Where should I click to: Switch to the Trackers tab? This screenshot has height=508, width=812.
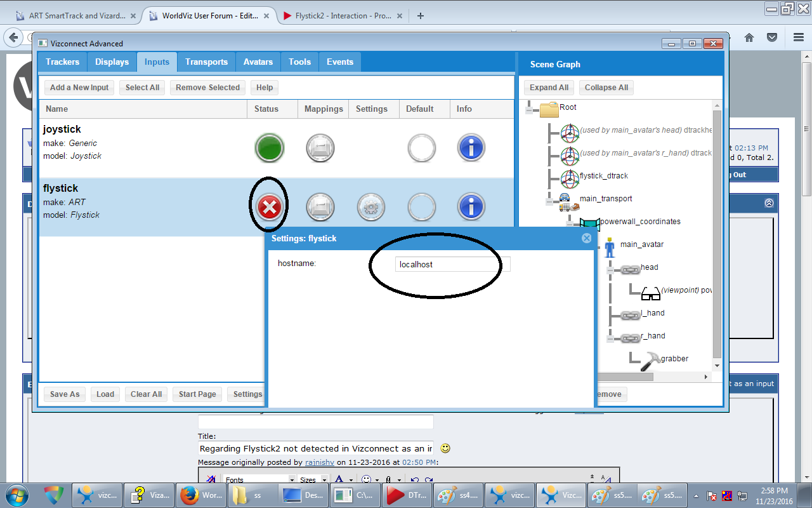pos(63,62)
